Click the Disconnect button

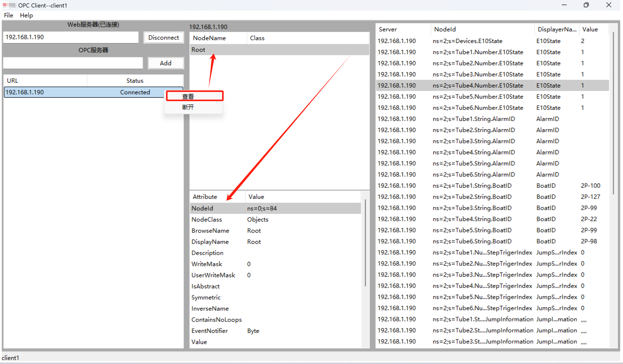[163, 37]
